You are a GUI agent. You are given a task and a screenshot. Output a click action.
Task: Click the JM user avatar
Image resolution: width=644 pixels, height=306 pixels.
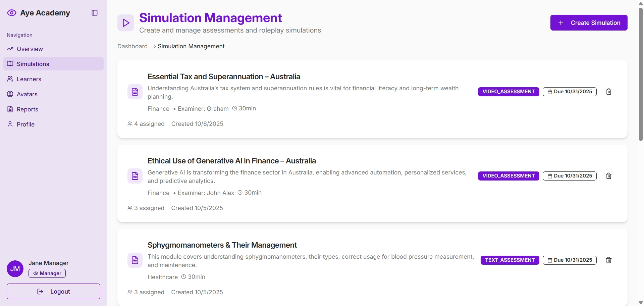(15, 269)
